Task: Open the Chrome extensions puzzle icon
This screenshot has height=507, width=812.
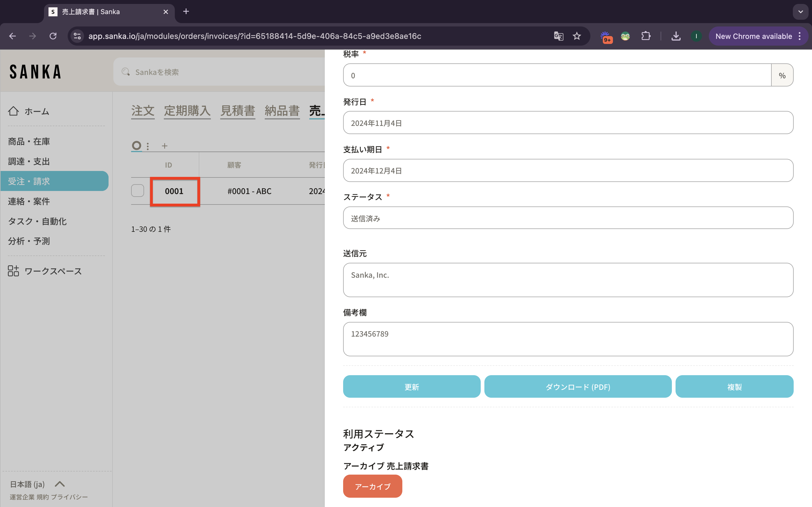Action: [646, 36]
